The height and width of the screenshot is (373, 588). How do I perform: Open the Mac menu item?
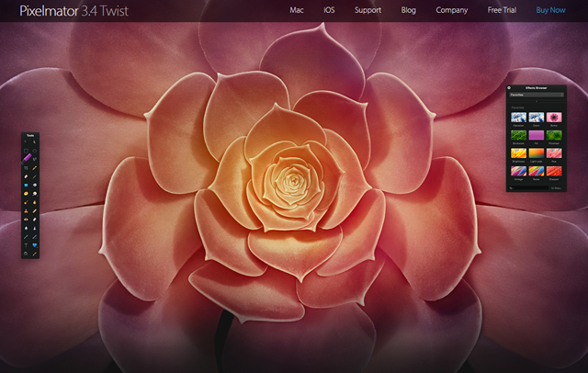tap(297, 10)
